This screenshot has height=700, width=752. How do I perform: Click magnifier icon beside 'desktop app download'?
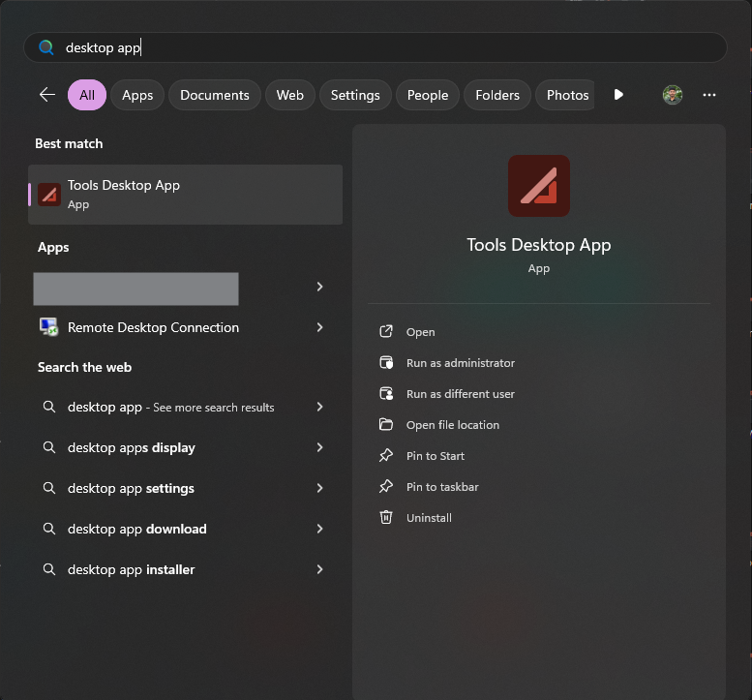point(49,529)
